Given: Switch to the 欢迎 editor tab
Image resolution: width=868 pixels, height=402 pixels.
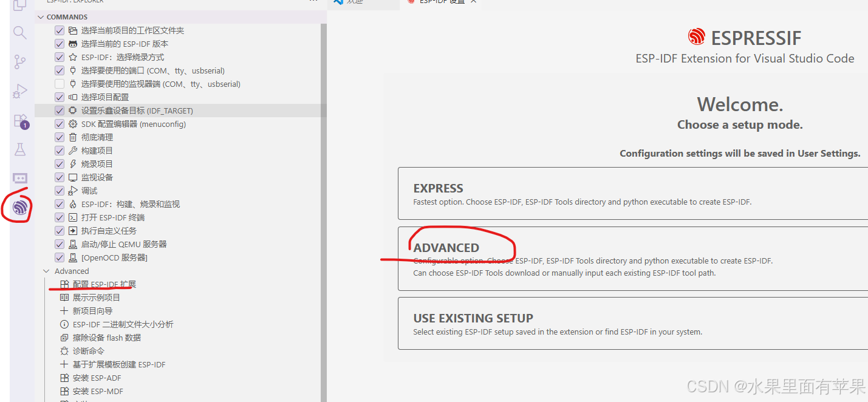Looking at the screenshot, I should (364, 3).
